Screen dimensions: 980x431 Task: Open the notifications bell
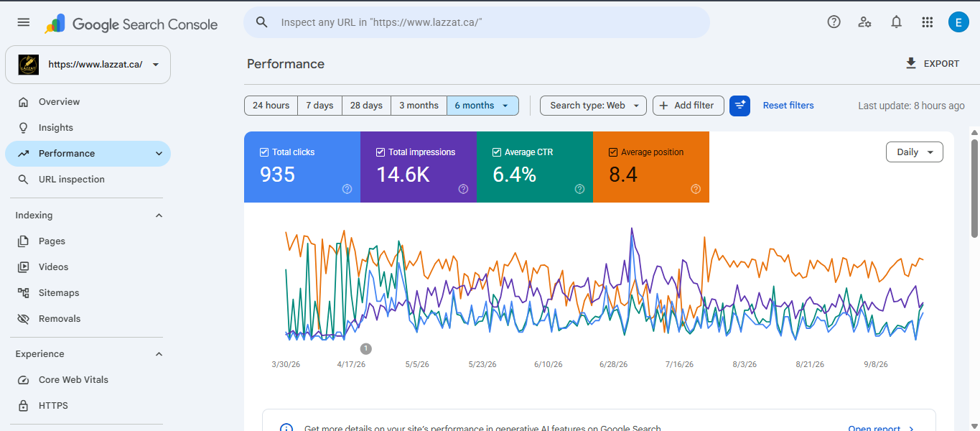[896, 22]
